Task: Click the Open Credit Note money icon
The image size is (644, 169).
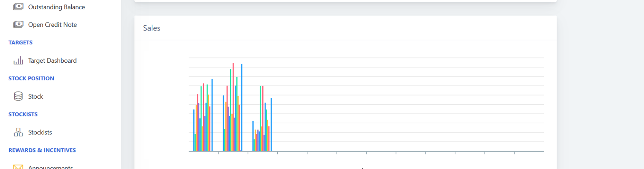Action: pyautogui.click(x=18, y=24)
